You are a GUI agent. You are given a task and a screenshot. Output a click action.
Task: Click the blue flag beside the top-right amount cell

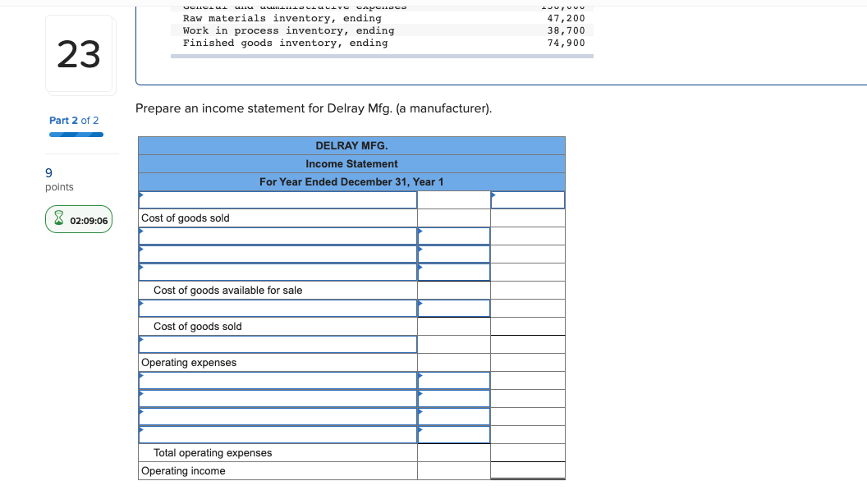pos(493,194)
